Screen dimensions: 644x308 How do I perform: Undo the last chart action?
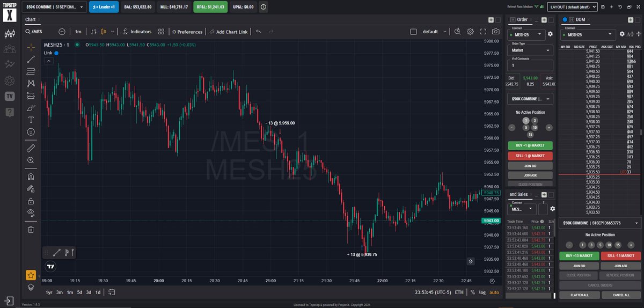259,32
